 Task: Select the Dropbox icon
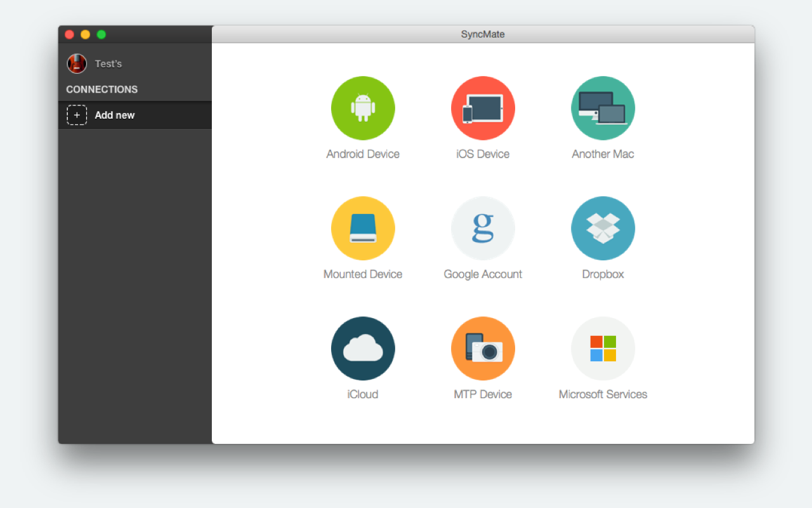pos(603,228)
